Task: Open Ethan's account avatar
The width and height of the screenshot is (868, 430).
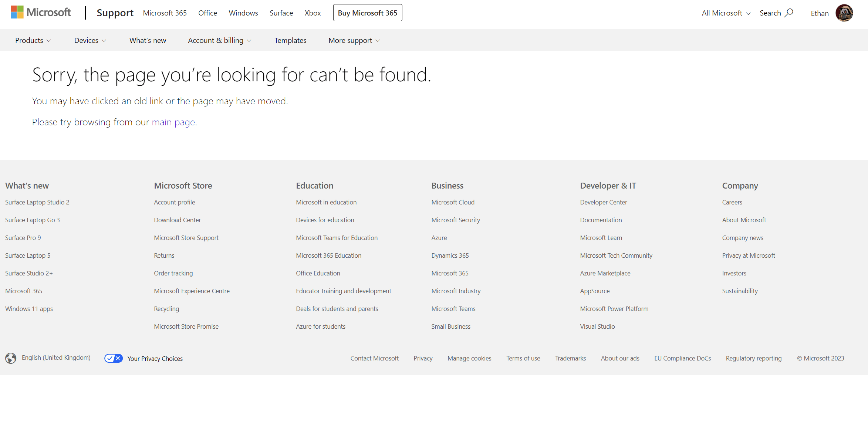Action: (844, 13)
